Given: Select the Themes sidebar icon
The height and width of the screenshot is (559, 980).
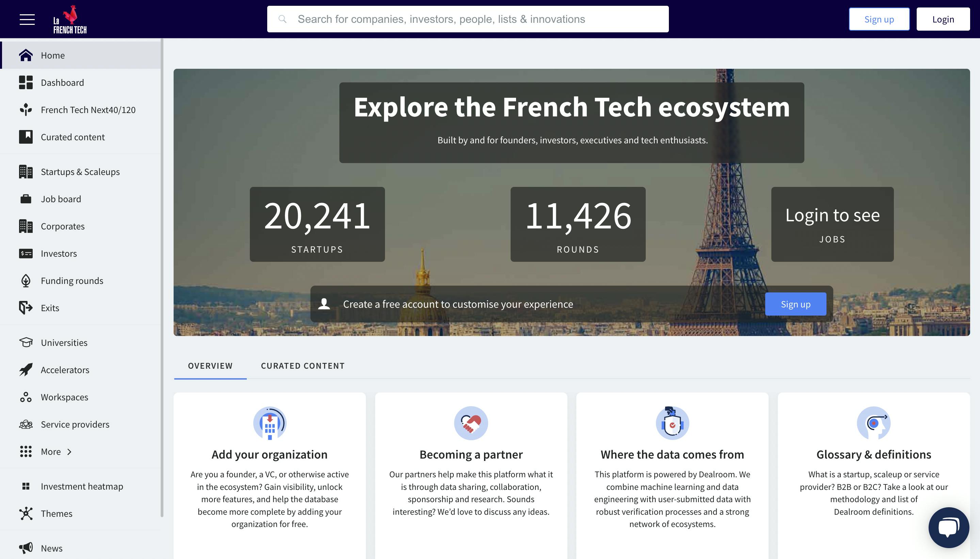Looking at the screenshot, I should pos(25,513).
